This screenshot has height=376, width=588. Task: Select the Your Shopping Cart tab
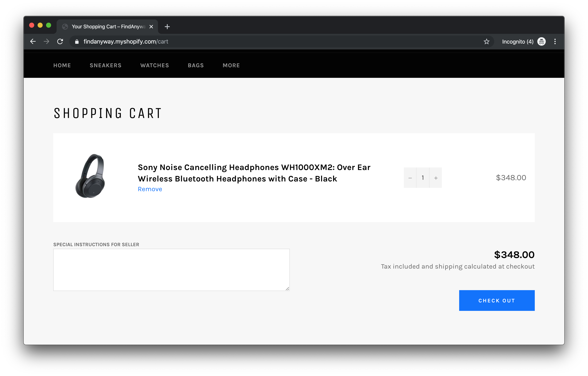click(107, 27)
